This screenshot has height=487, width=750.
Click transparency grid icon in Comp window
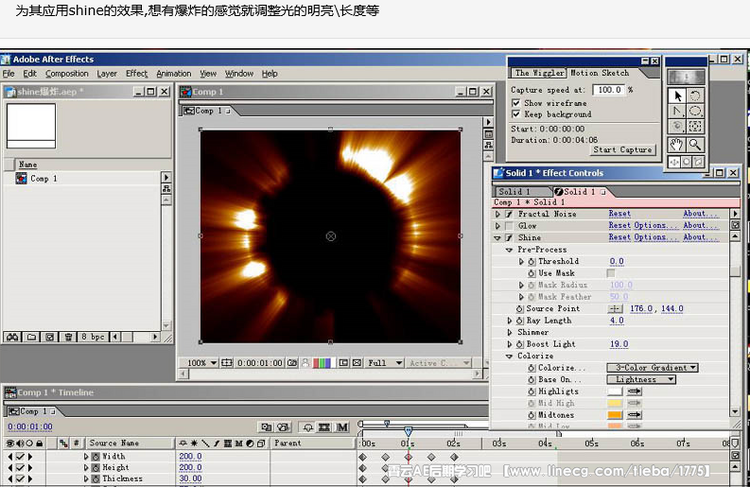point(357,363)
